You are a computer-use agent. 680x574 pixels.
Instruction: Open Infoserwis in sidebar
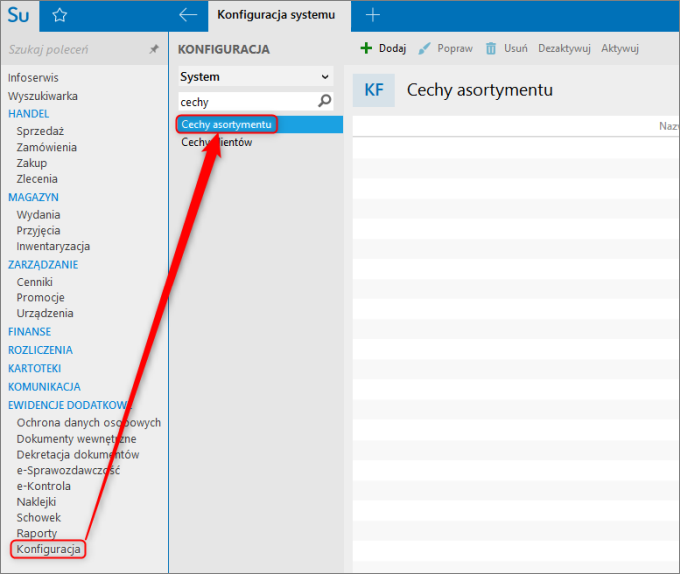pyautogui.click(x=33, y=78)
